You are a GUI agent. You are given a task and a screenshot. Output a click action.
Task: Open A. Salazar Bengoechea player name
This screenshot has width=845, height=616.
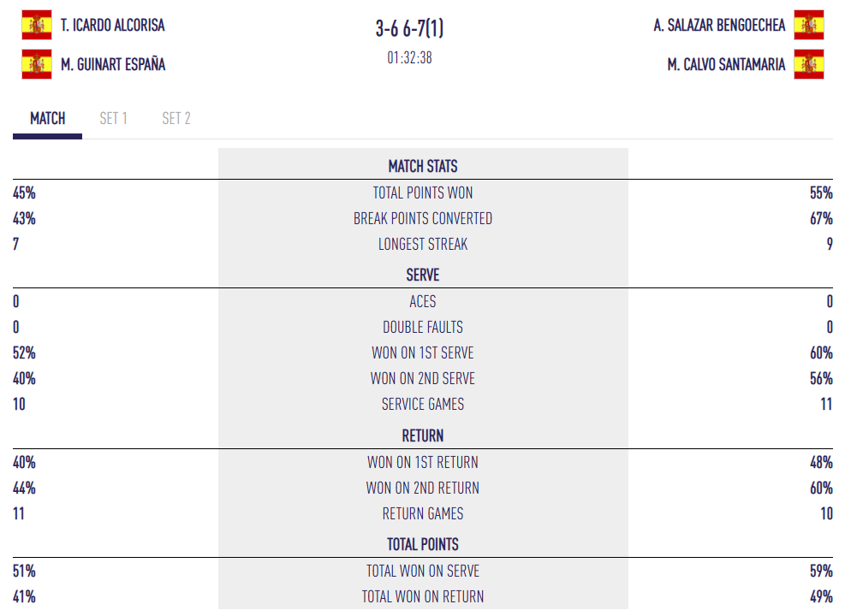719,25
